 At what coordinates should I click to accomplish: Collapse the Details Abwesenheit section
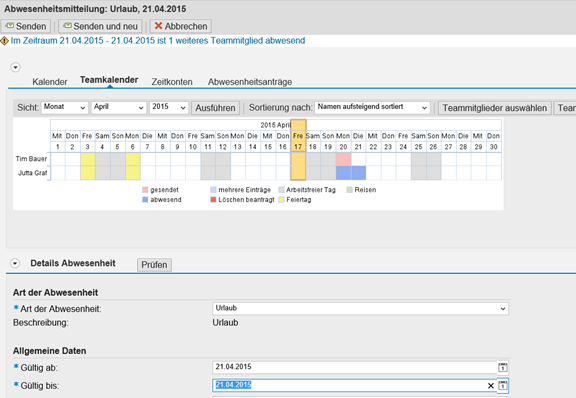coord(15,263)
